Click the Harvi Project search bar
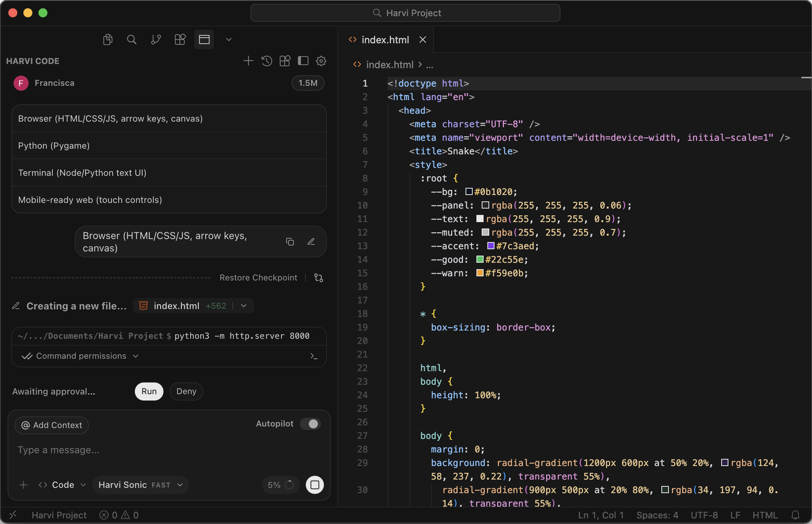 (405, 13)
